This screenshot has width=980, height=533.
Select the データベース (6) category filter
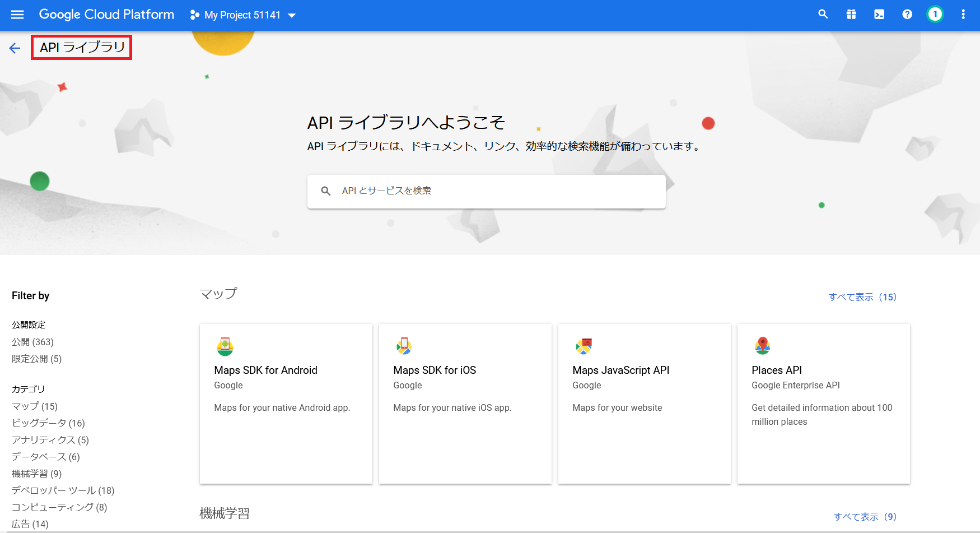[46, 457]
